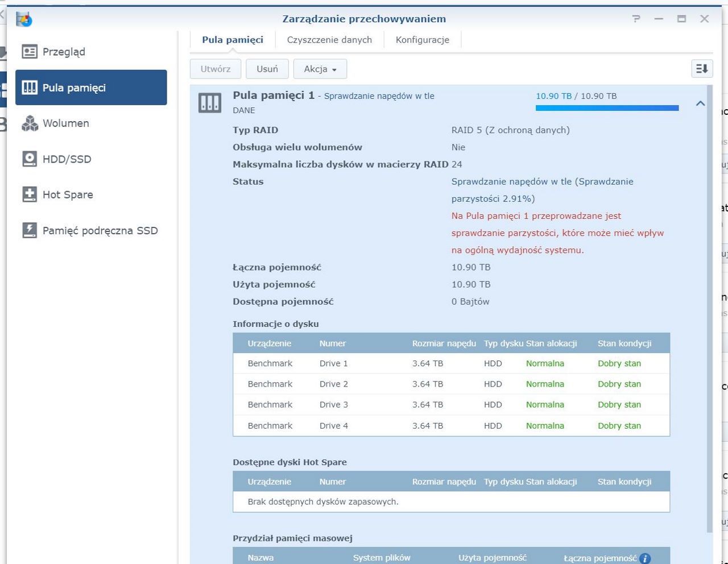Screen dimensions: 728x564
Task: Select the Drive 1 row in disk table
Action: pos(451,363)
